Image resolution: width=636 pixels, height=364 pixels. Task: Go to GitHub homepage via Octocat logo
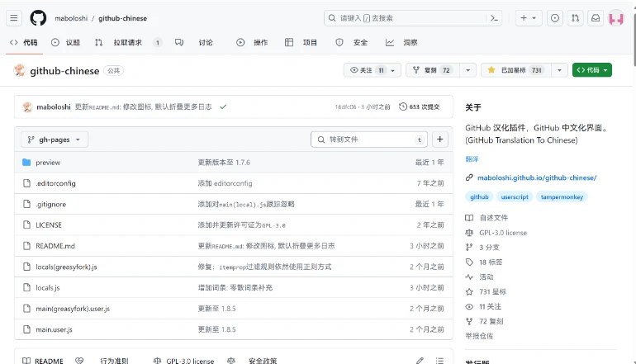38,18
